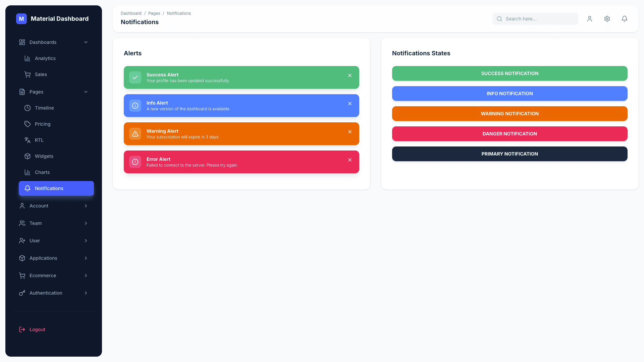Click the RTL translation icon
The image size is (644, 362).
(x=28, y=140)
